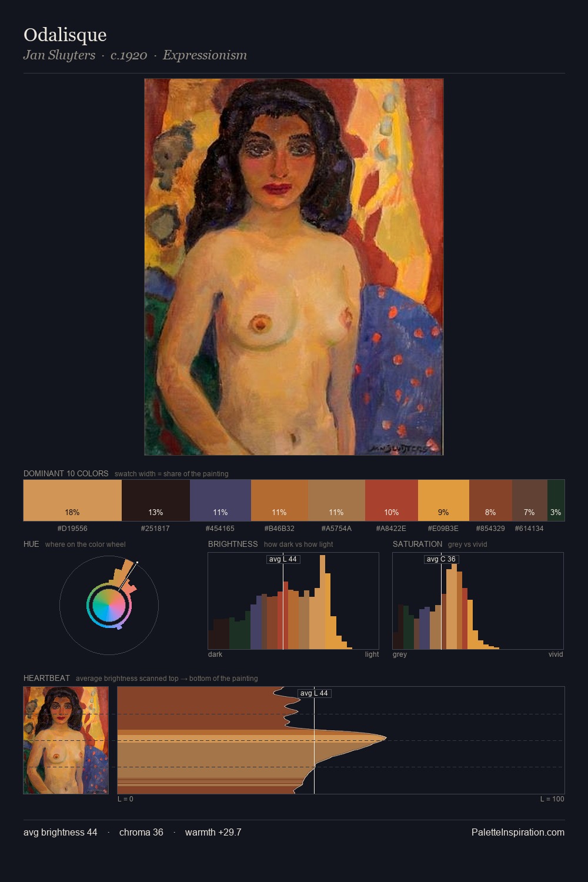Click the warmth +29.7 footer stat
Screen dimensions: 588x882
(213, 833)
